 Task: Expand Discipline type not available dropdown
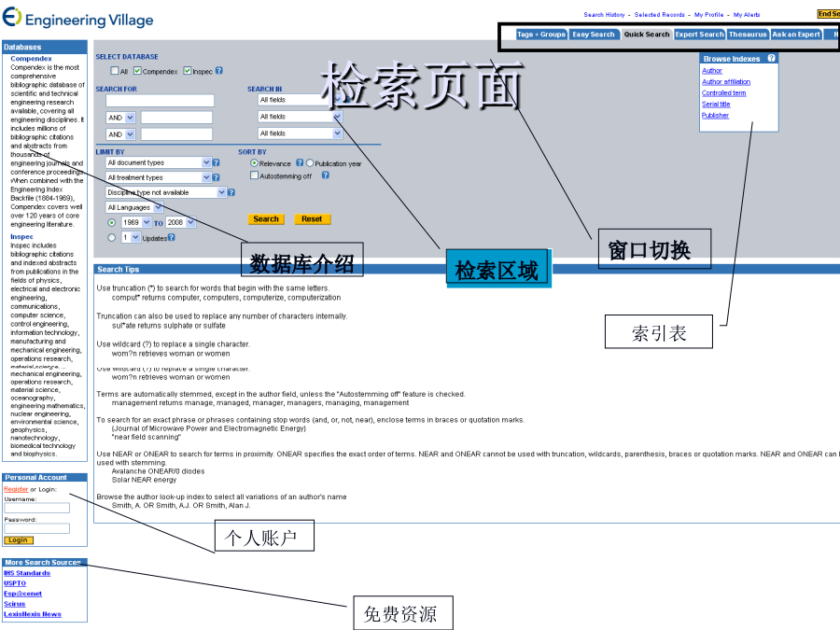[166, 192]
